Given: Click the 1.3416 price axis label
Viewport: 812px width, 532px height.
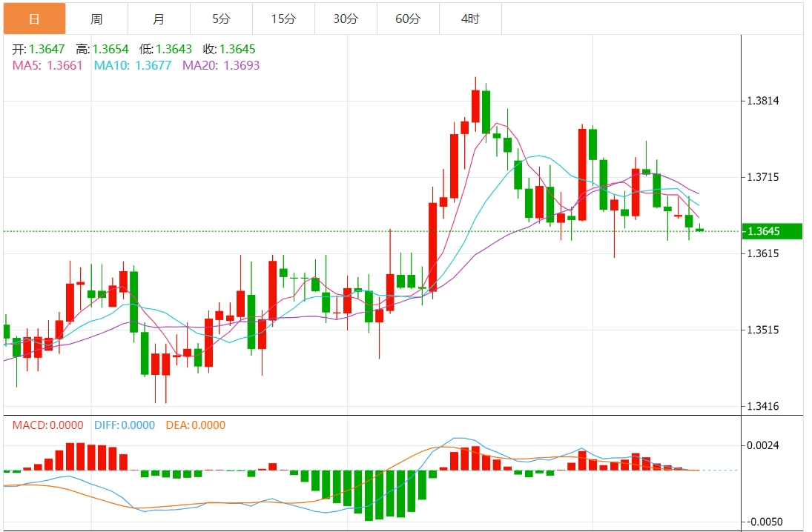Looking at the screenshot, I should [763, 406].
